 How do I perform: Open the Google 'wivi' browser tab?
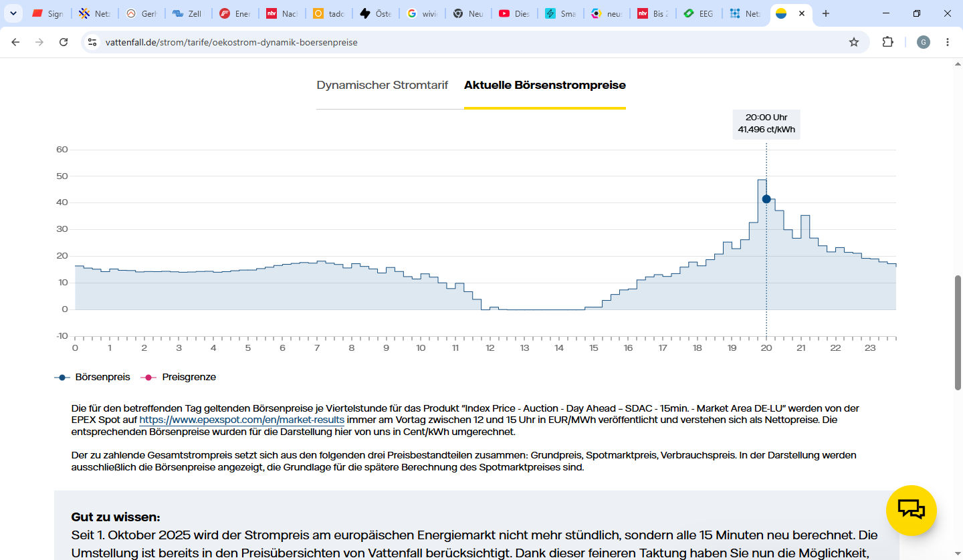pos(421,13)
